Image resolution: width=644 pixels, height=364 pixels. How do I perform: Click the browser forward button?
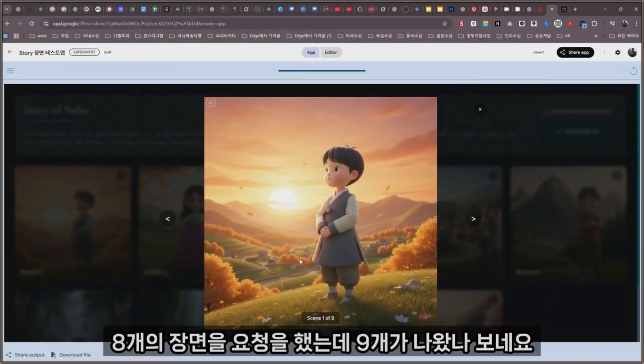click(19, 23)
